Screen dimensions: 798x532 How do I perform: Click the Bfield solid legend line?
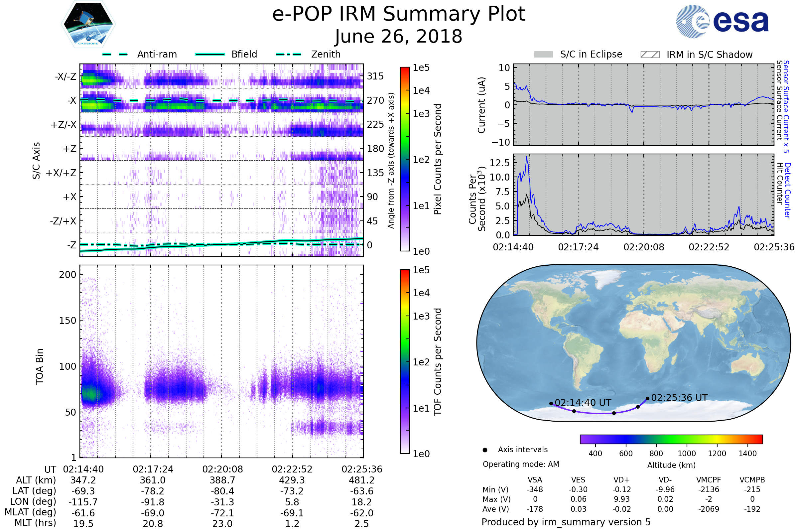(x=210, y=54)
